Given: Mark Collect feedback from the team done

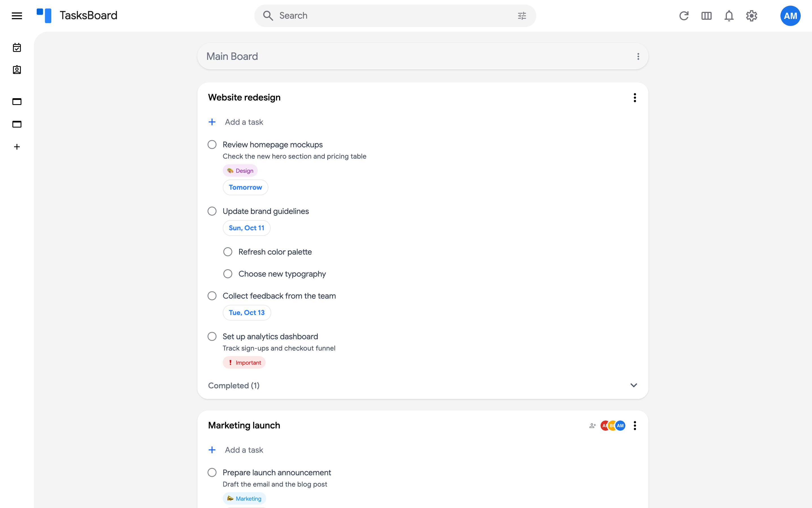Looking at the screenshot, I should [212, 296].
